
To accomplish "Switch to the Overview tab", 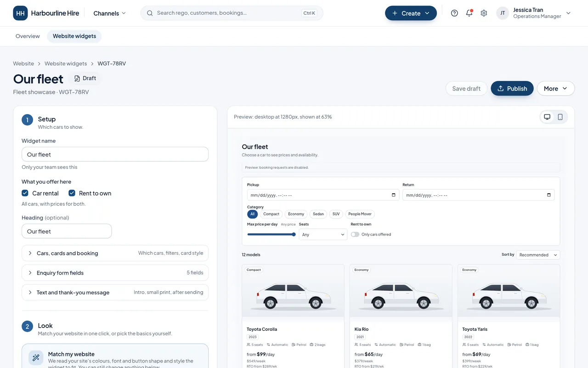I will point(28,36).
